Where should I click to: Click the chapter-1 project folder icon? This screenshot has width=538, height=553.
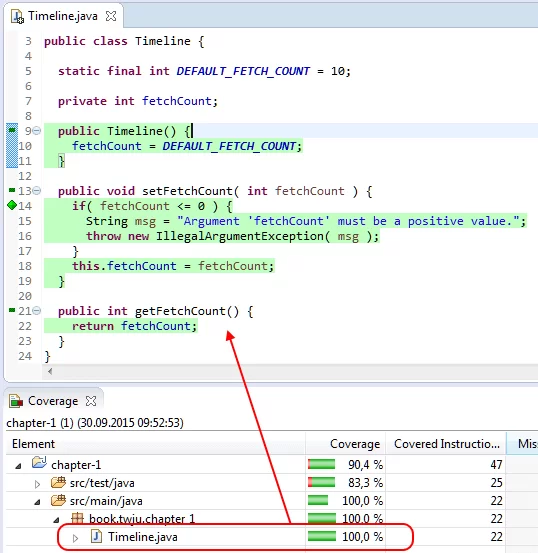pyautogui.click(x=39, y=462)
